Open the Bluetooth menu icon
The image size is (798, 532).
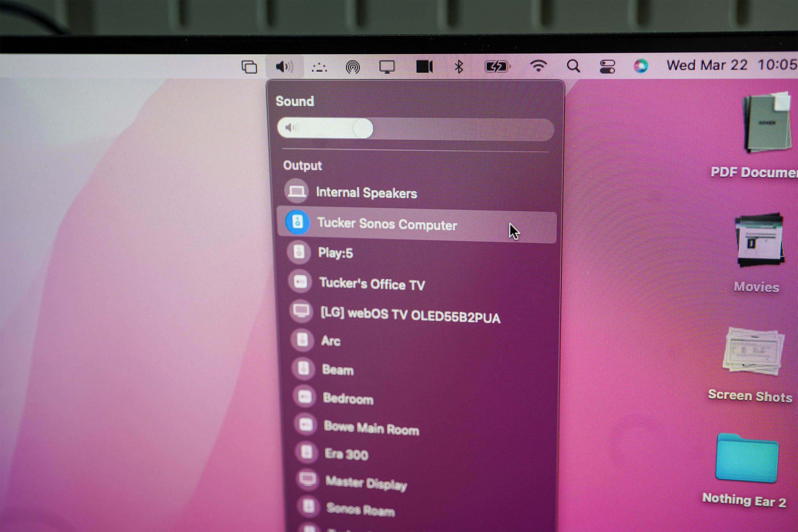459,66
